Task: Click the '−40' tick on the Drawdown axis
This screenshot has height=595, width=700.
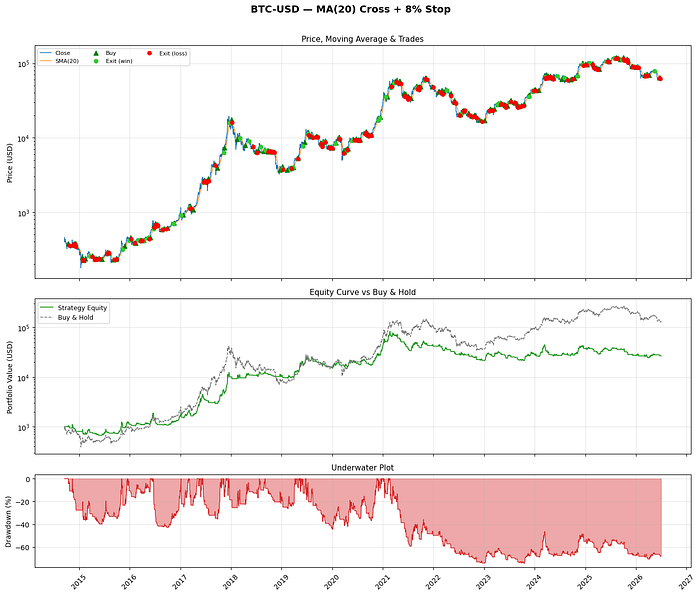Action: point(23,525)
